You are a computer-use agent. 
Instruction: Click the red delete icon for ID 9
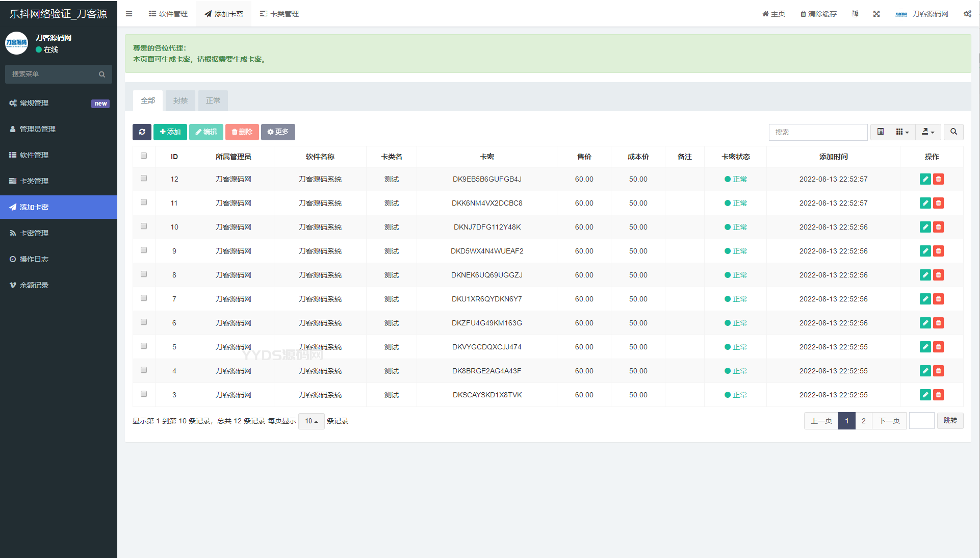938,251
